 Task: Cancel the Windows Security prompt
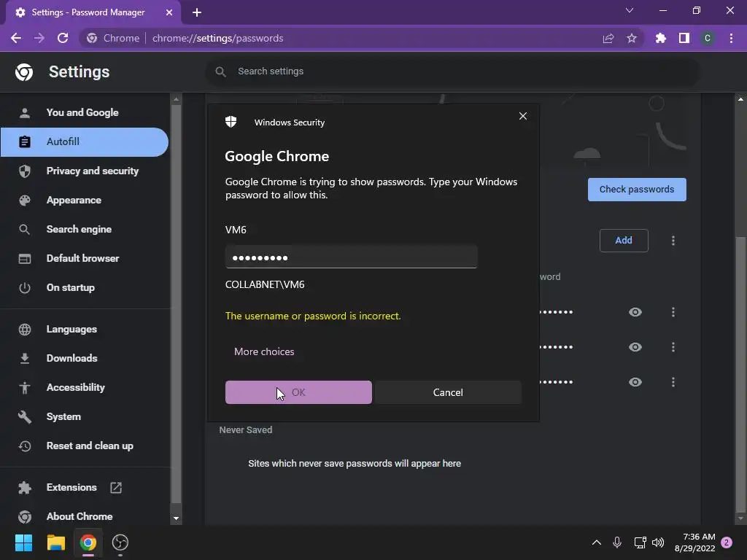(448, 392)
